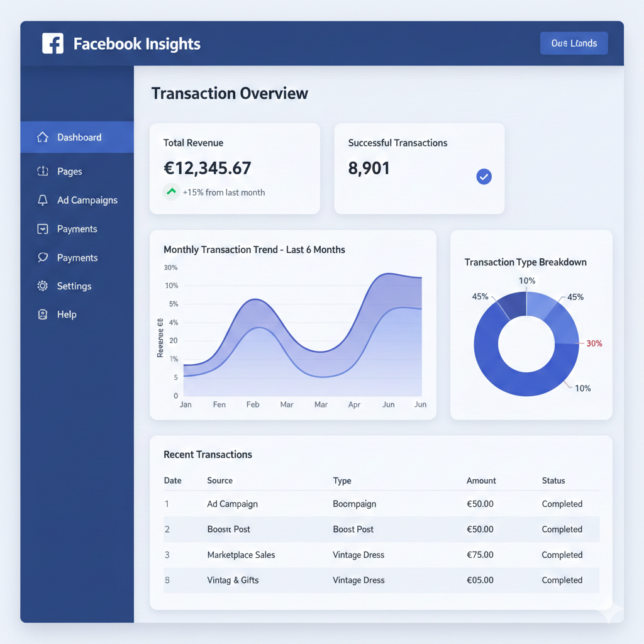Click the Total Revenue card
This screenshot has width=644, height=644.
click(235, 168)
